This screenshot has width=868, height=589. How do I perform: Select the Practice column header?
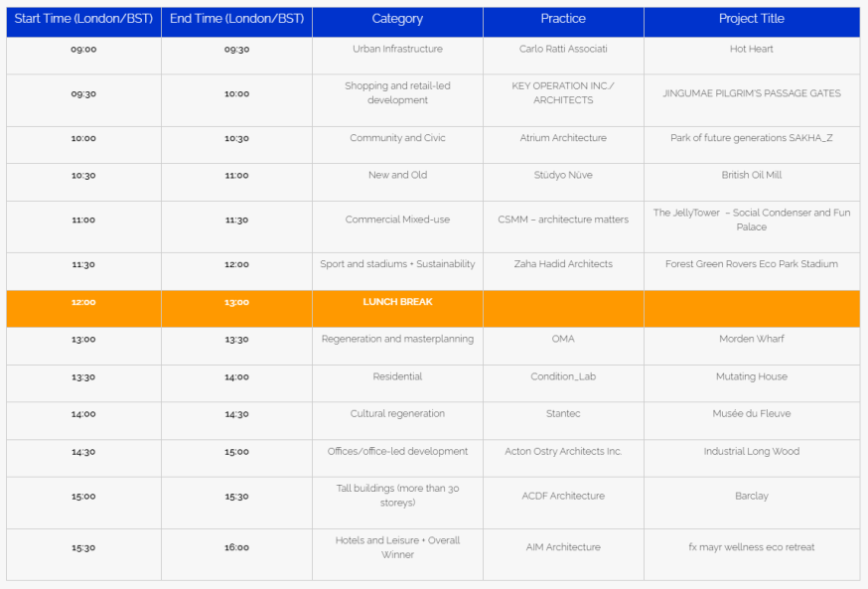[x=563, y=19]
